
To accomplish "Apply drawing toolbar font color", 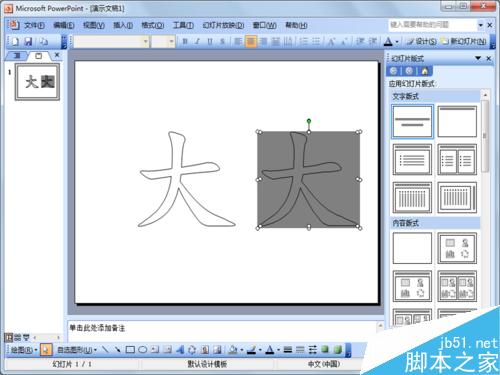I will click(270, 350).
